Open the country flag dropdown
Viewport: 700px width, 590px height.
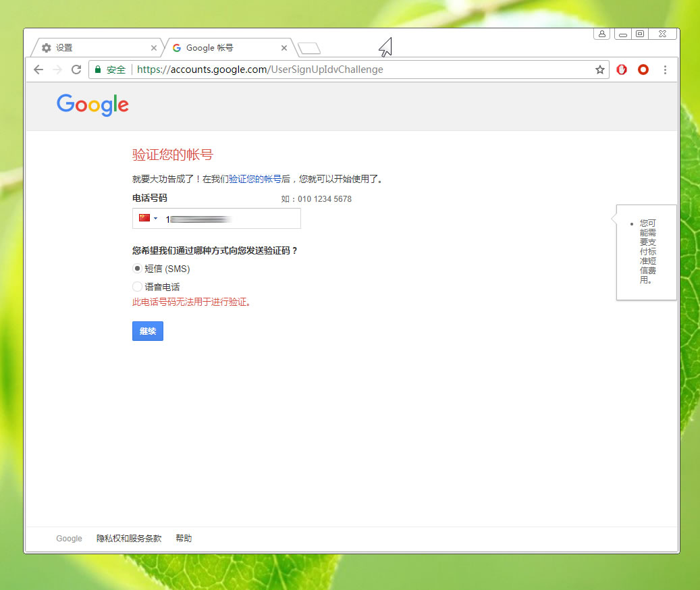[x=149, y=218]
